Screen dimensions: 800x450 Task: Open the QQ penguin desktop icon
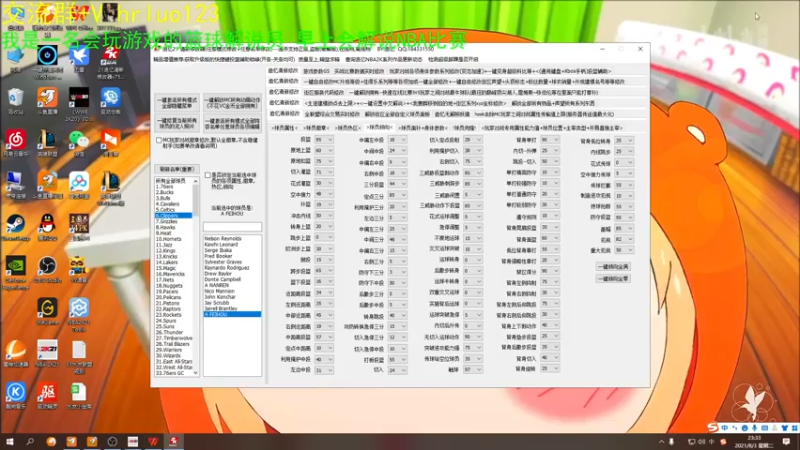47,224
